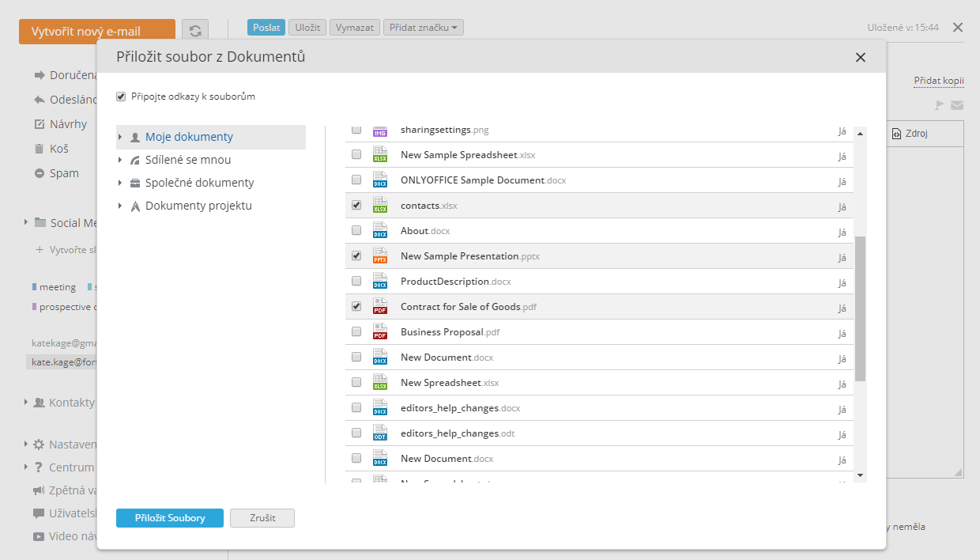The image size is (980, 560).
Task: Click the PDF icon of Business Proposal
Action: click(380, 332)
